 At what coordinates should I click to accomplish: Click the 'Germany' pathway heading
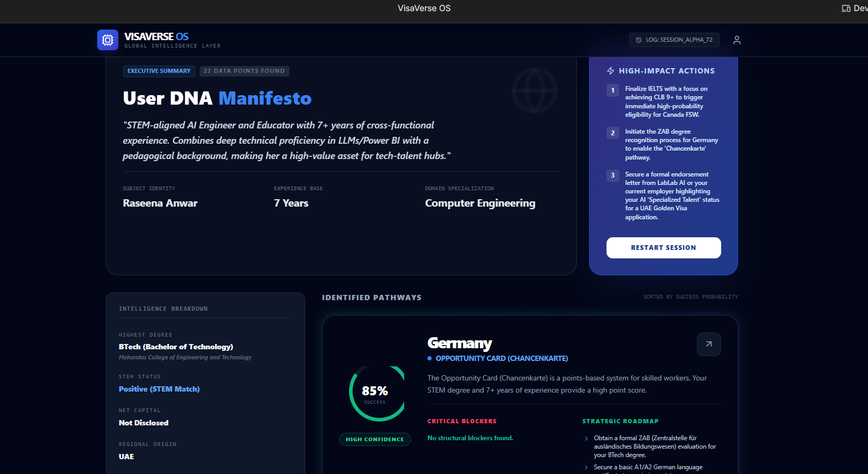coord(460,343)
